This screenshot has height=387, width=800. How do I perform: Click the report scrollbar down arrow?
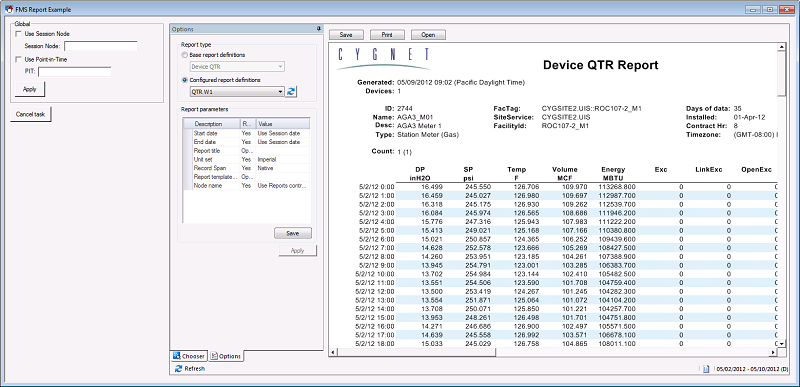click(x=781, y=344)
